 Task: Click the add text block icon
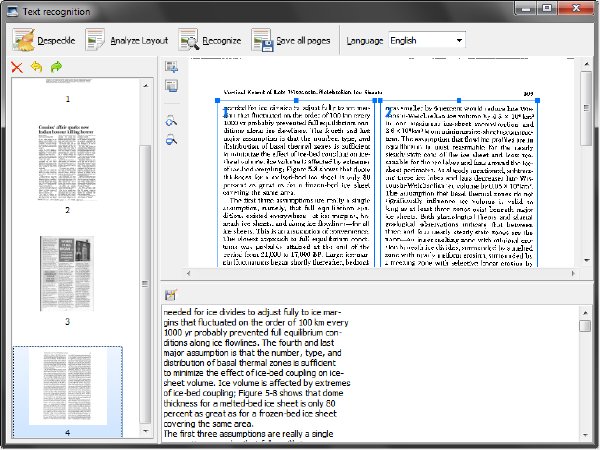pyautogui.click(x=171, y=67)
